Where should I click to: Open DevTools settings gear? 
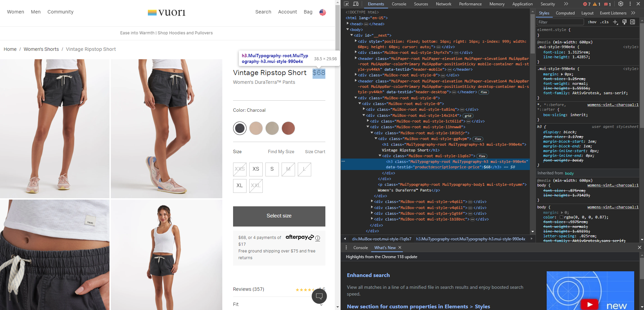tap(621, 4)
